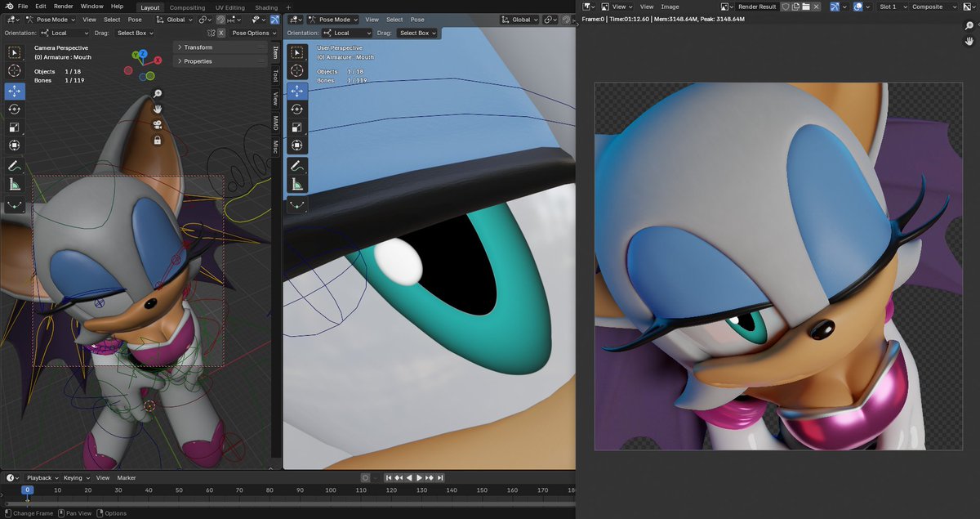
Task: Choose the Measure tool in left viewport
Action: (x=15, y=185)
